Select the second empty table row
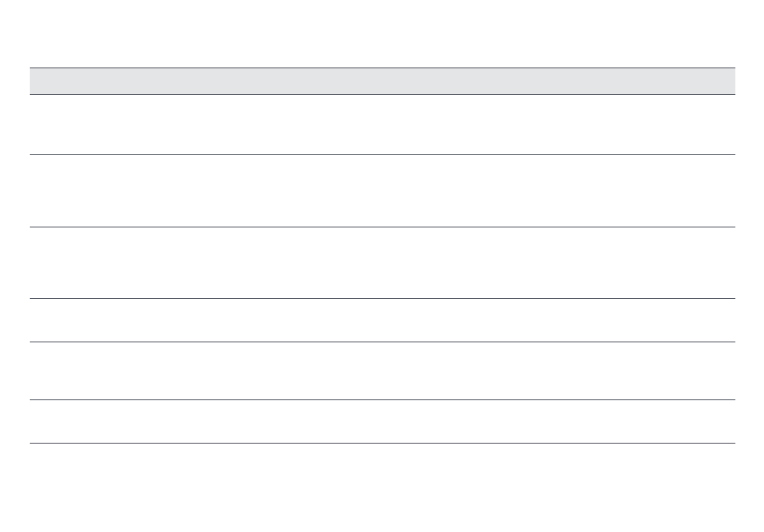Viewport: 764px width, 532px height. pos(382,190)
